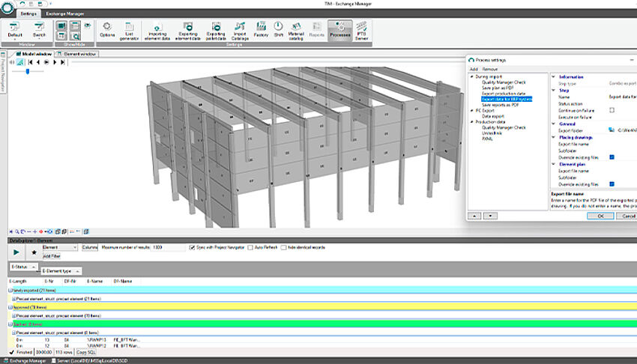Click OK in Process settings dialog
Image resolution: width=637 pixels, height=364 pixels.
[x=600, y=216]
